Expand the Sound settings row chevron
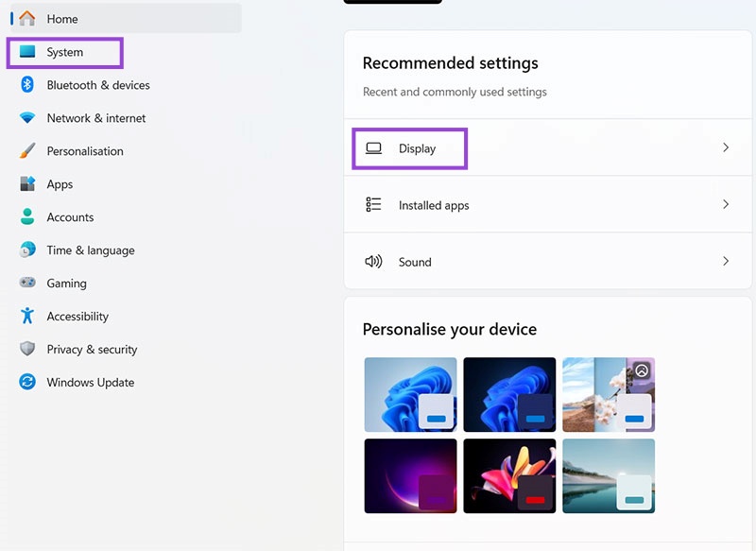 coord(726,262)
